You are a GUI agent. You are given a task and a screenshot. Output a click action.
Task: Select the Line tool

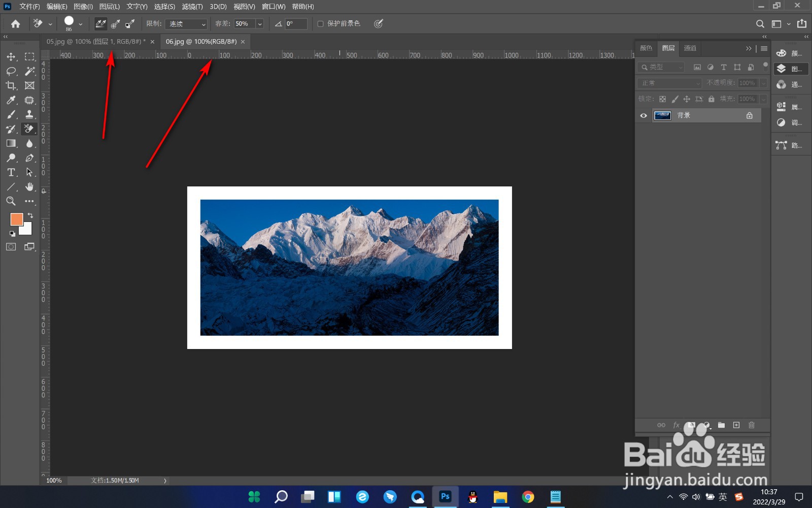11,187
